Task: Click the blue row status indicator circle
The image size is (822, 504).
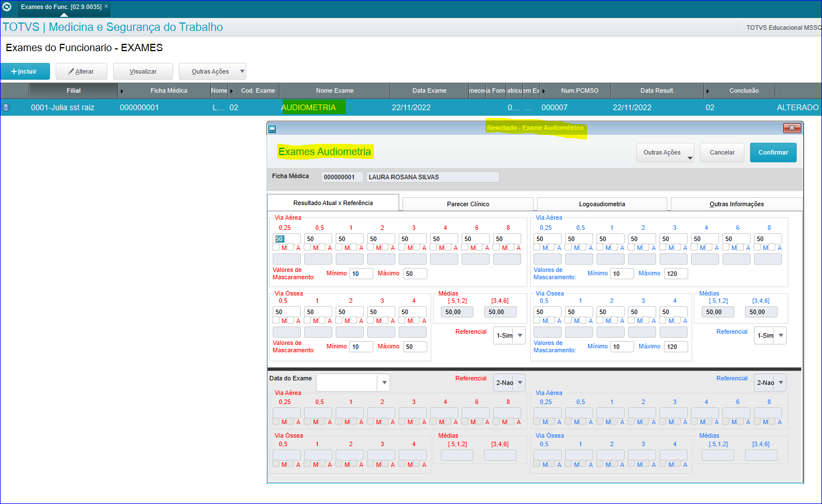Action: coord(6,107)
